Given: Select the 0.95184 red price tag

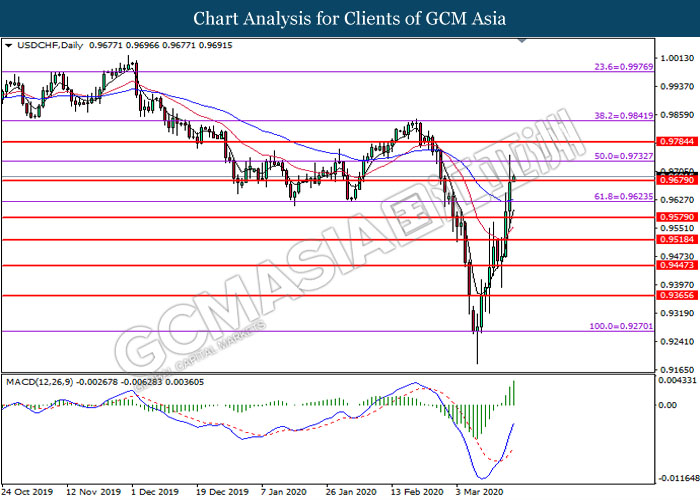Looking at the screenshot, I should tap(677, 240).
